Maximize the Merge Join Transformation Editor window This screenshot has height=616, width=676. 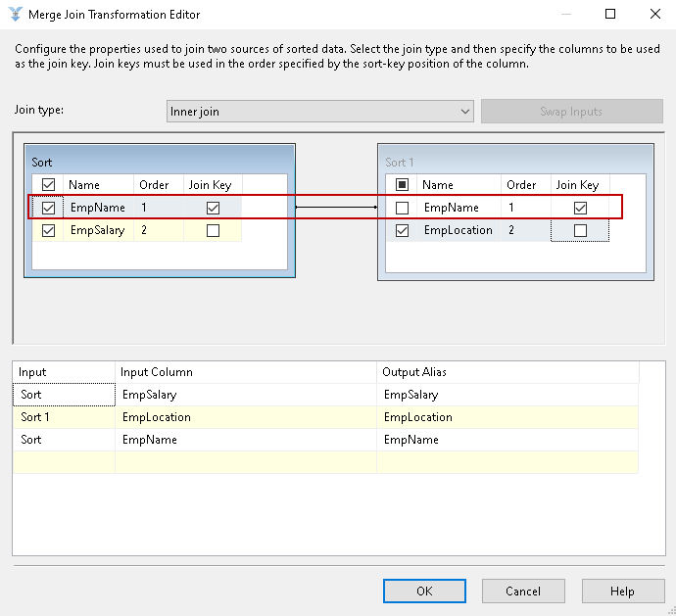(x=610, y=15)
